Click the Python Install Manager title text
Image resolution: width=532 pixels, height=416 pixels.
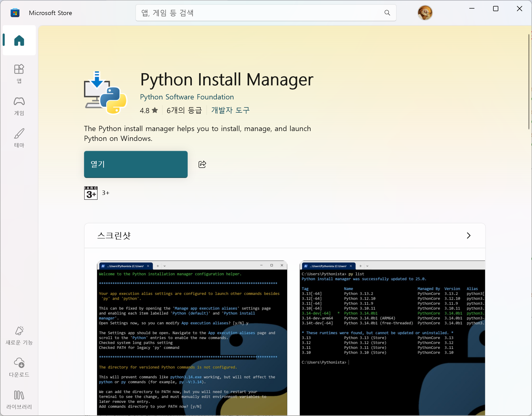pos(227,79)
